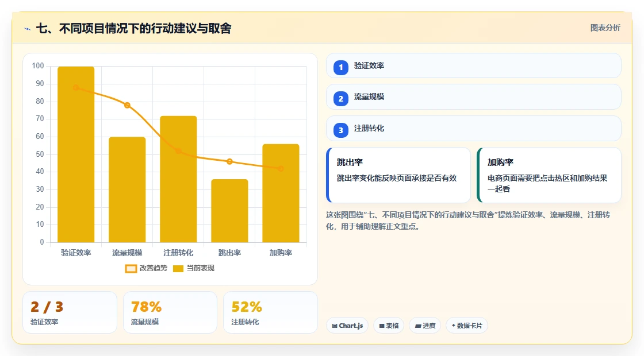Select the 流量规模 list item
644x356 pixels.
(474, 97)
